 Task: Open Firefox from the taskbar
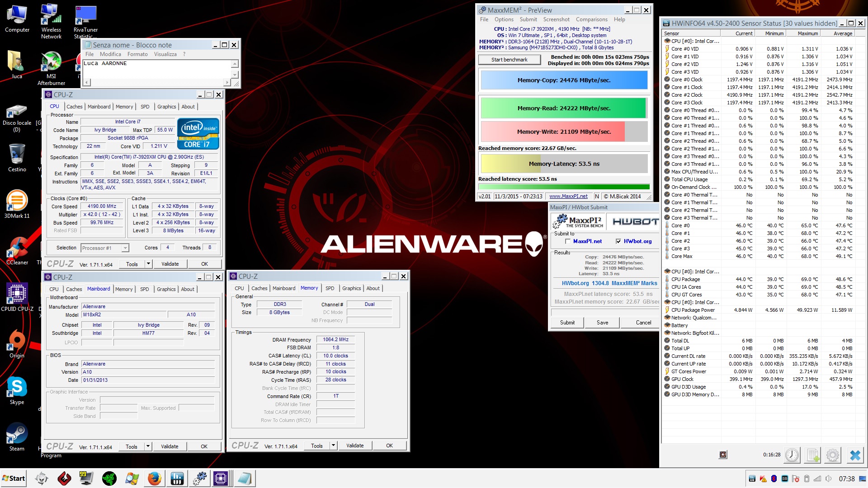coord(154,478)
